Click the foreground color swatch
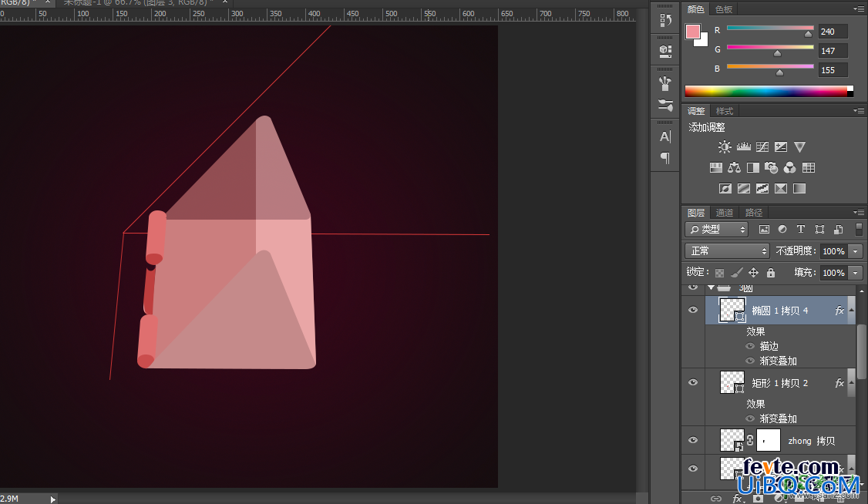The image size is (868, 504). click(692, 32)
